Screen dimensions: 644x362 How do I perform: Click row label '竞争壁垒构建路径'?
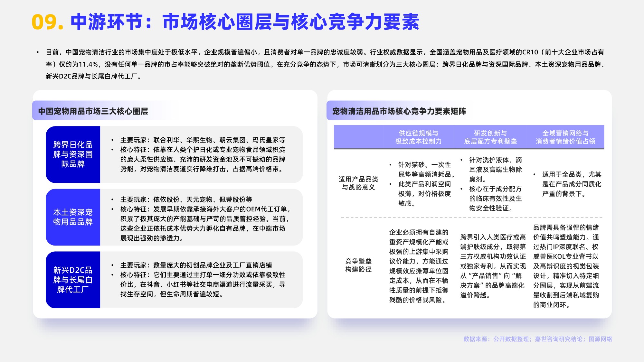pos(358,265)
